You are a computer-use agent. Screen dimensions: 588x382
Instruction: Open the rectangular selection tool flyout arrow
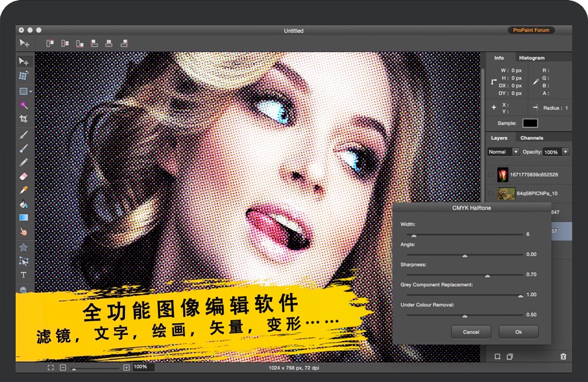pos(31,92)
